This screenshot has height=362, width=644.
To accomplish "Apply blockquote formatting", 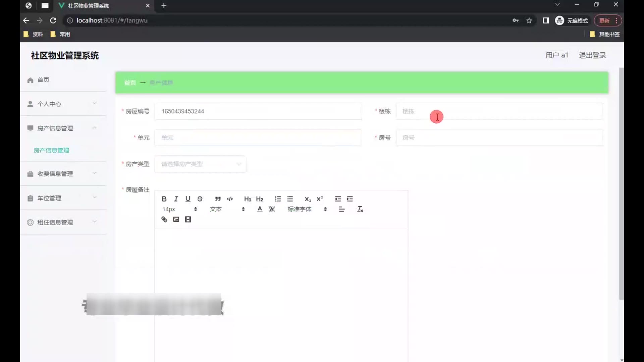I will click(x=218, y=199).
